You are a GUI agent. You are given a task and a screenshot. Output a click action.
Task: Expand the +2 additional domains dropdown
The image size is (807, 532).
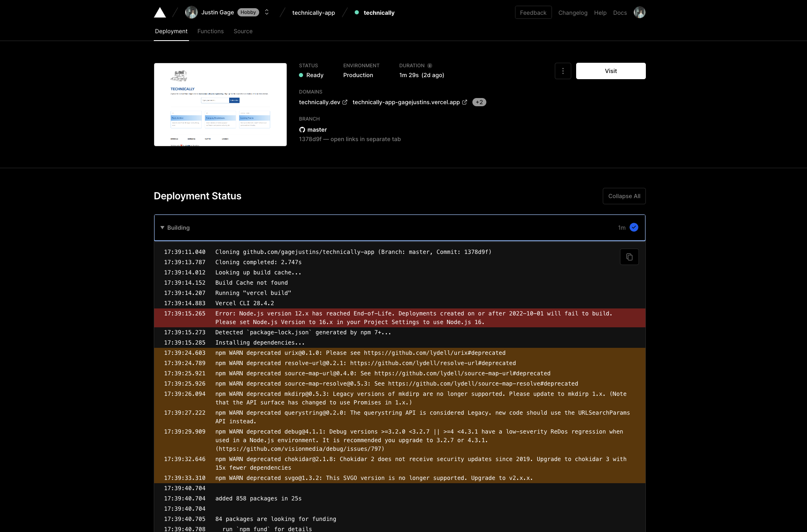pyautogui.click(x=479, y=102)
